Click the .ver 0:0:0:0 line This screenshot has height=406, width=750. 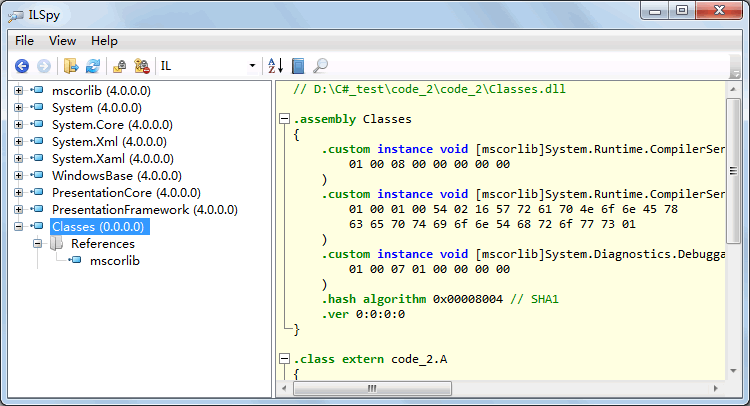[363, 314]
